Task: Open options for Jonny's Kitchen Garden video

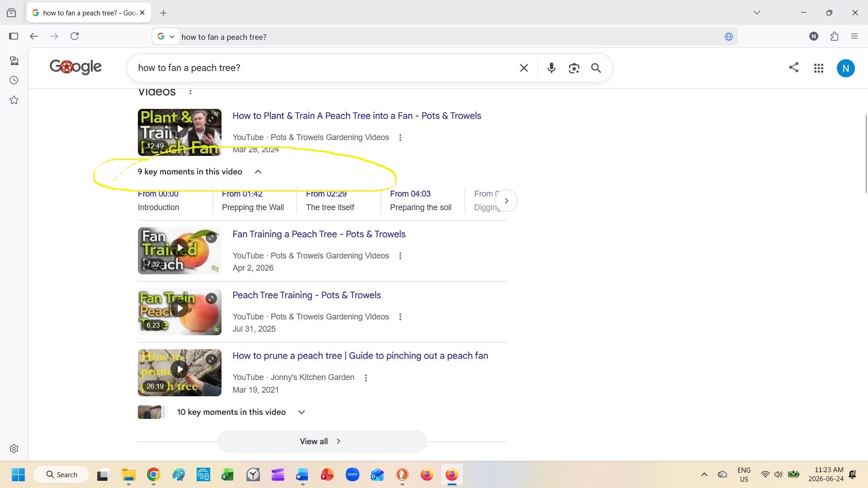Action: 366,377
